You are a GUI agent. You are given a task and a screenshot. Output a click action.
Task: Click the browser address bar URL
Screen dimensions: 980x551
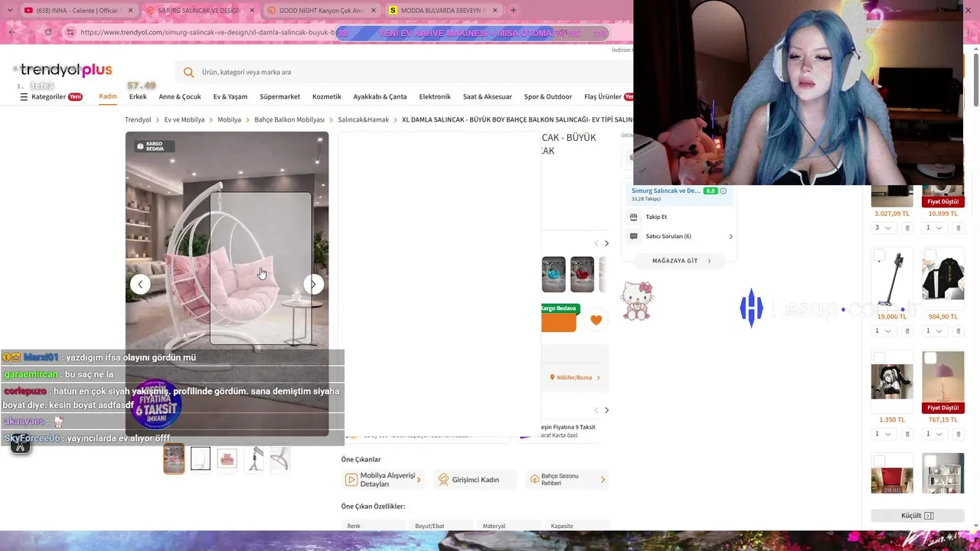click(x=207, y=32)
